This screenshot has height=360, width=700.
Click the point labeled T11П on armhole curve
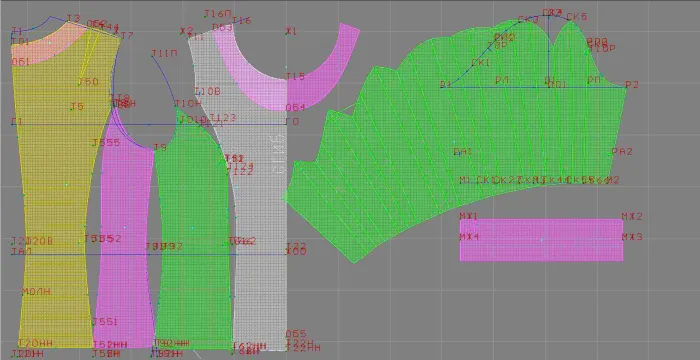click(x=164, y=54)
